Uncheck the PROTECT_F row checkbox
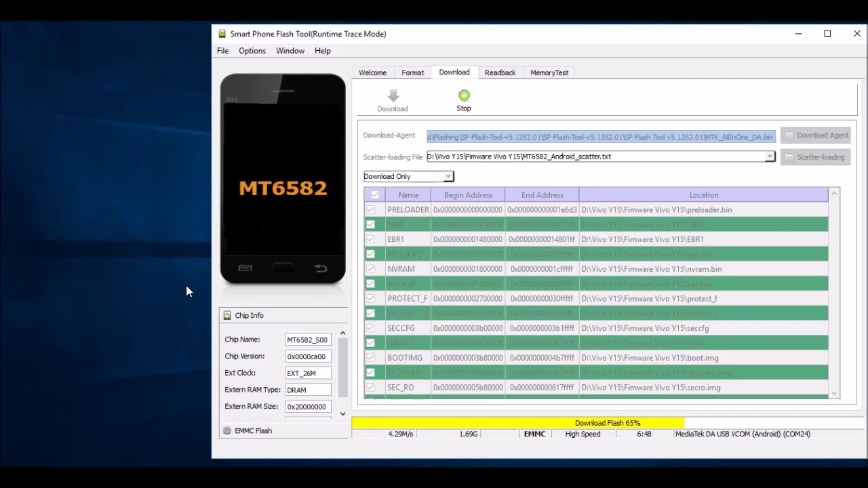Screen dimensions: 868x488 coord(370,299)
